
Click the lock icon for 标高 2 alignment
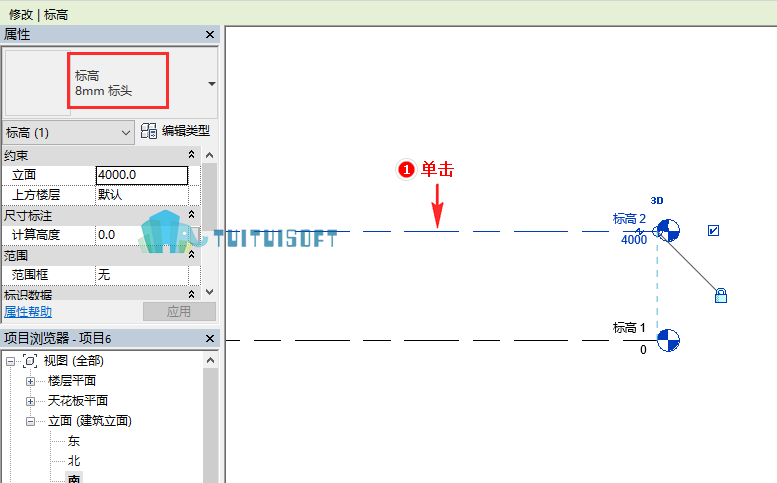[x=721, y=295]
